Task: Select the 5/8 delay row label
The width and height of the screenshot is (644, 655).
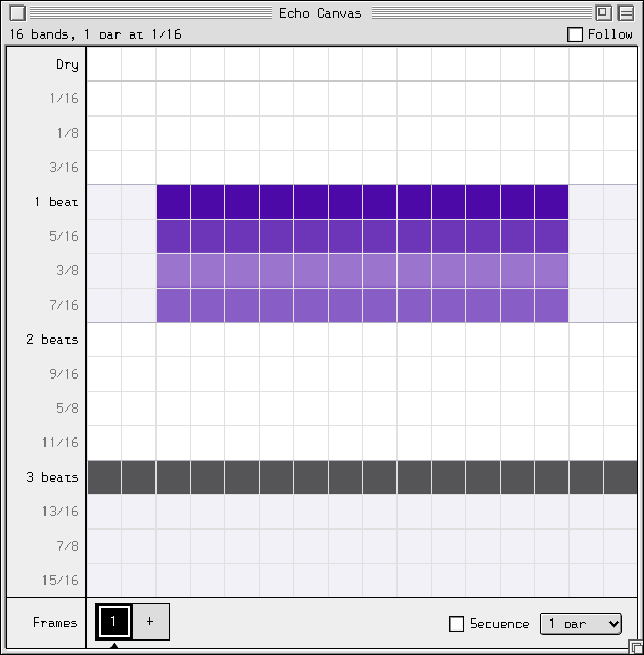Action: click(x=68, y=408)
